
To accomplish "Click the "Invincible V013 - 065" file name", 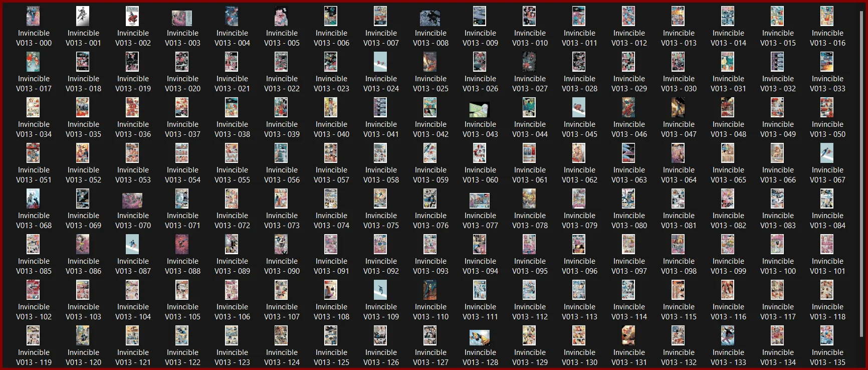I will [728, 175].
